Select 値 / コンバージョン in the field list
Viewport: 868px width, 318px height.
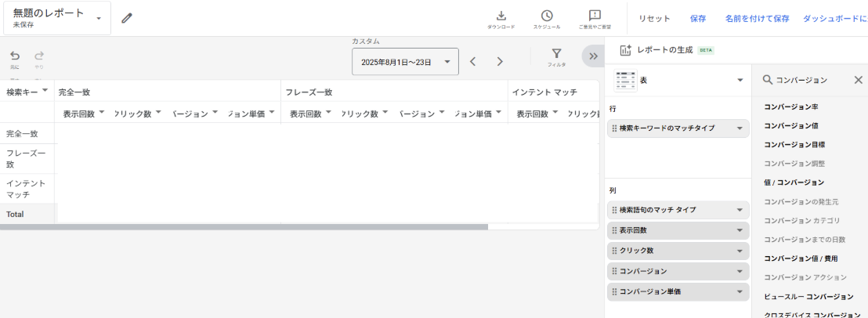794,182
